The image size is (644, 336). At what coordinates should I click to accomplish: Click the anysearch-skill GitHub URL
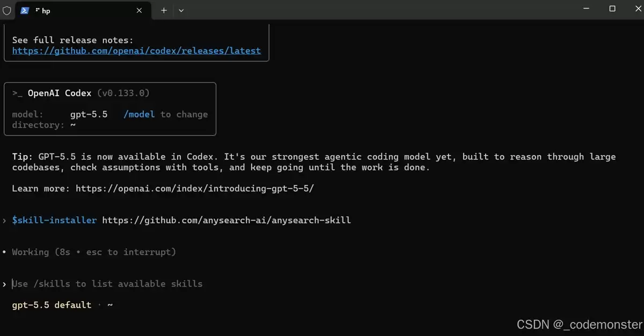coord(226,220)
